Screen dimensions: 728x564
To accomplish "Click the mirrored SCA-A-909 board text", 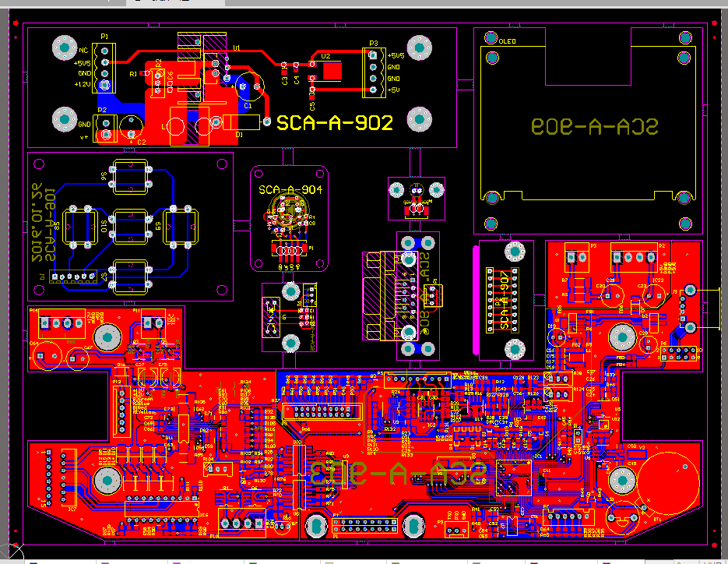I will [x=595, y=127].
